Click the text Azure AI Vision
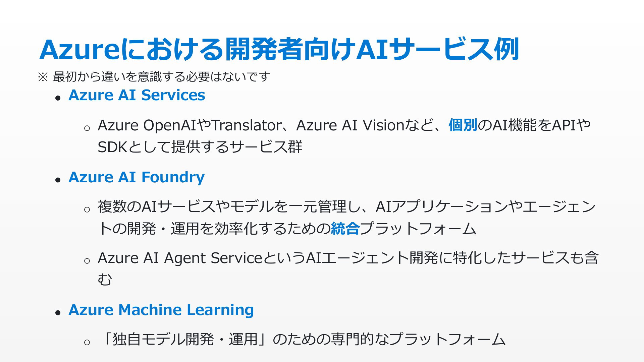The width and height of the screenshot is (644, 362). pyautogui.click(x=350, y=125)
